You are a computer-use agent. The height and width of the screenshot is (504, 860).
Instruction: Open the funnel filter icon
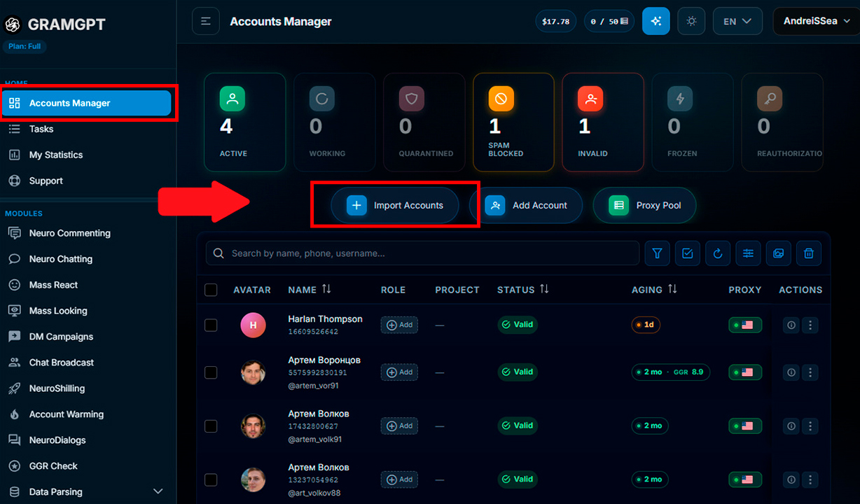(x=657, y=253)
